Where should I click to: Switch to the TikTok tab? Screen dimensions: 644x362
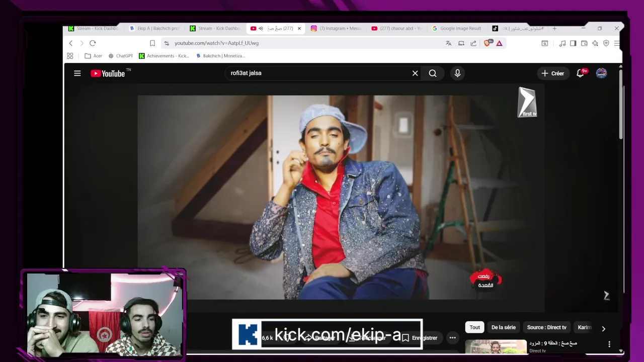coord(518,29)
